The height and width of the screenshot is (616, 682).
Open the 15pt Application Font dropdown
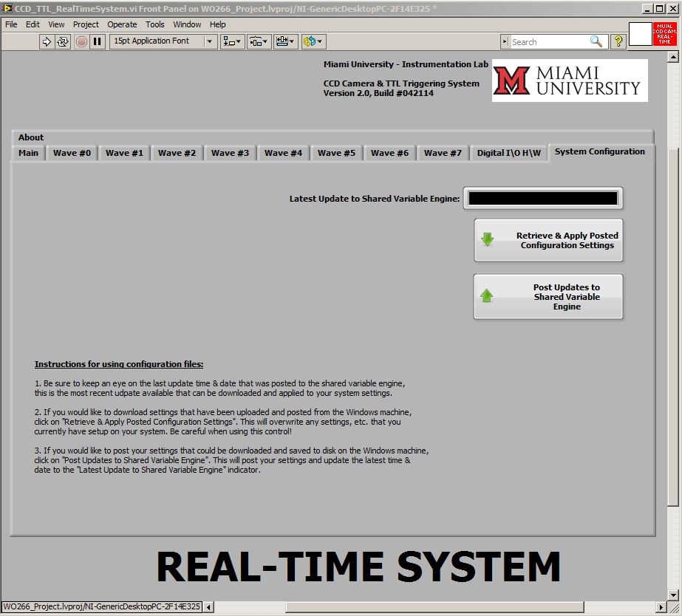pyautogui.click(x=163, y=42)
